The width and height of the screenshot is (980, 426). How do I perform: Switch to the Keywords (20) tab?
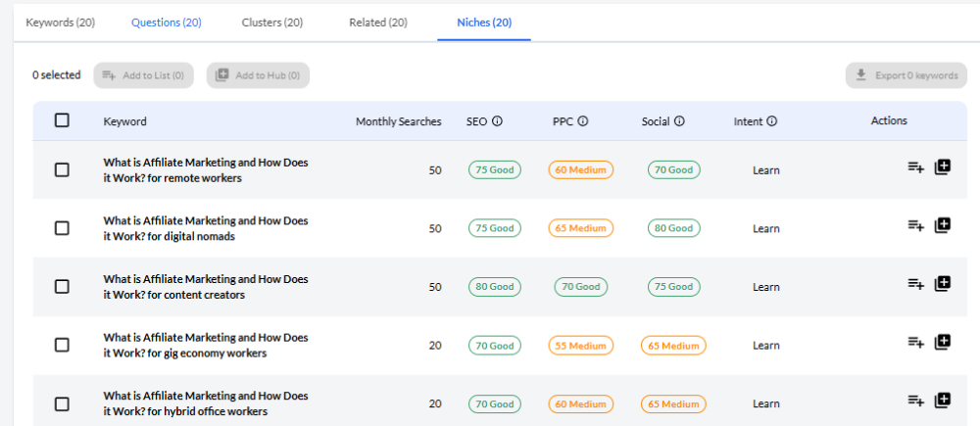point(60,23)
